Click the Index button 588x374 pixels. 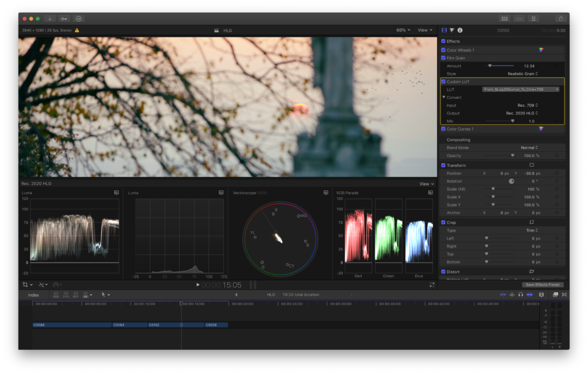point(33,295)
